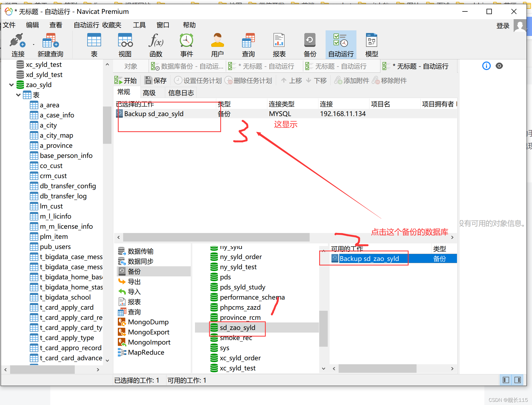Click the user avatar icon next to 登录
Image resolution: width=532 pixels, height=405 pixels.
[x=520, y=26]
